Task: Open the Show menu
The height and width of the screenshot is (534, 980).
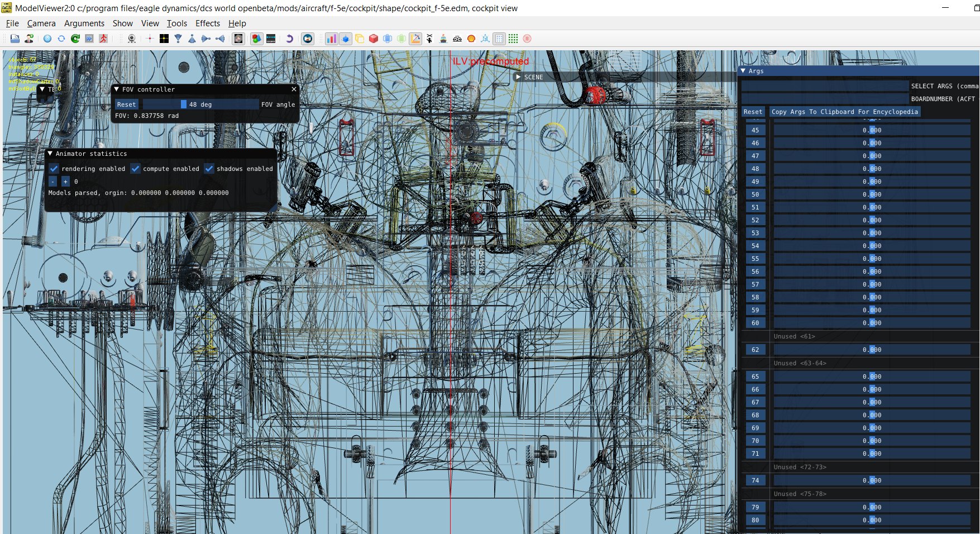Action: tap(123, 23)
